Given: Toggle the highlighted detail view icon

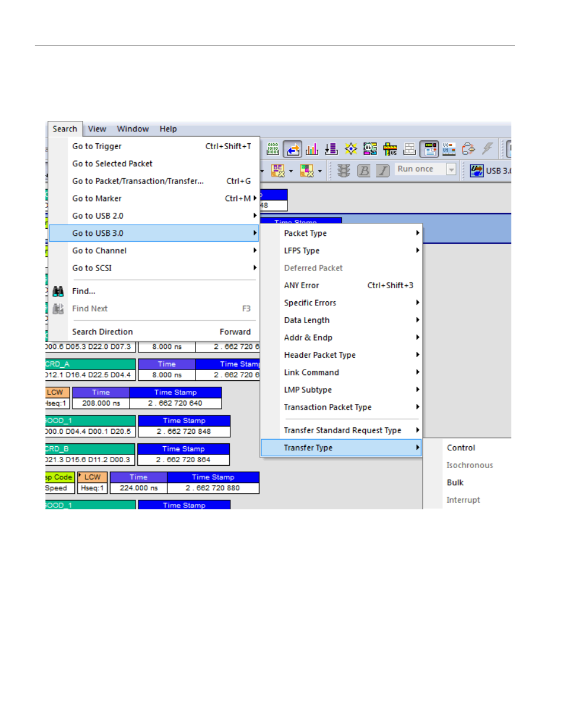Looking at the screenshot, I should click(429, 149).
